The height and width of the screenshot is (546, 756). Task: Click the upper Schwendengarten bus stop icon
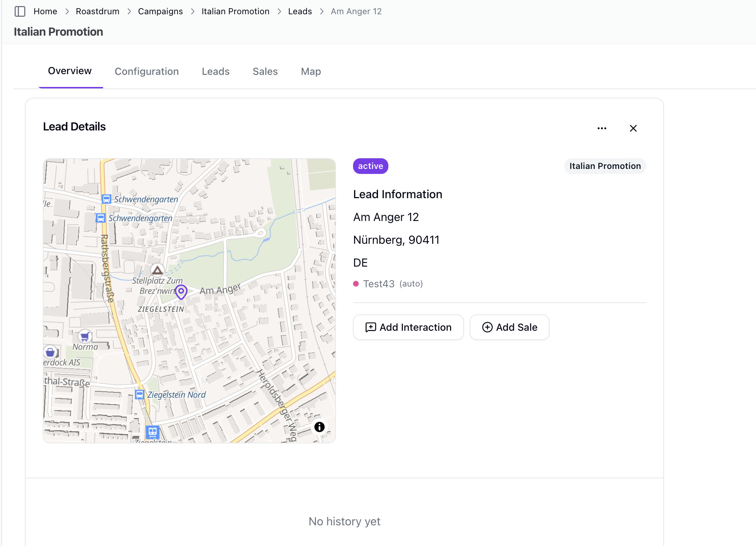pyautogui.click(x=106, y=199)
